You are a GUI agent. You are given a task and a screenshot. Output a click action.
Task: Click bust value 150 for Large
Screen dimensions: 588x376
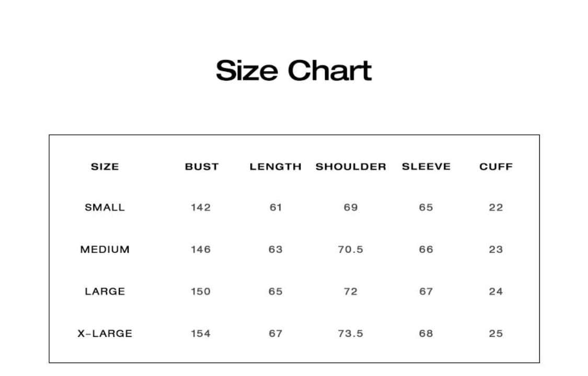(x=201, y=292)
